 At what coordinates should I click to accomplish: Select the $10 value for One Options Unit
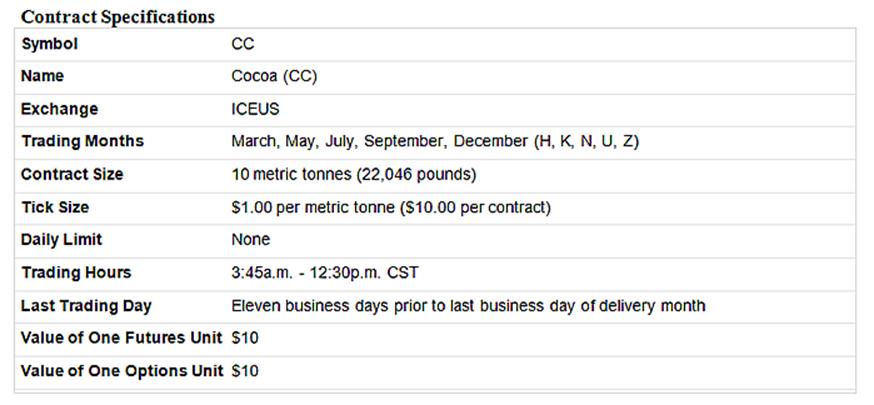point(245,371)
